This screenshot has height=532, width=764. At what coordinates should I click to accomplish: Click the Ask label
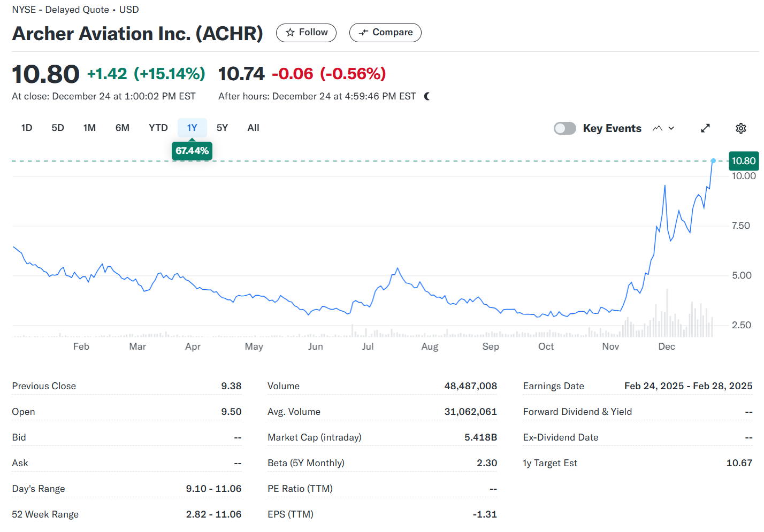coord(20,463)
